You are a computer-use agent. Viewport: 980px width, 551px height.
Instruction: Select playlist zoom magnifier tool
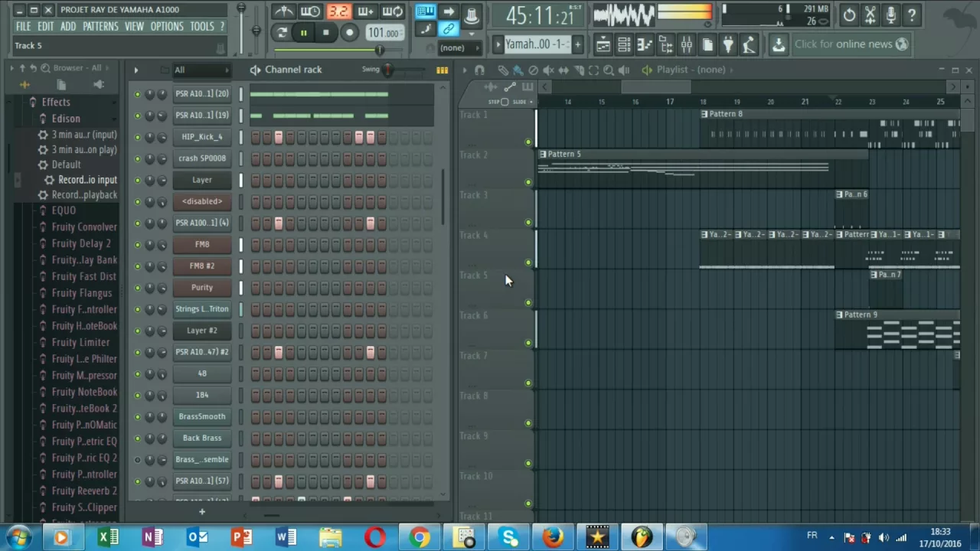pyautogui.click(x=609, y=70)
